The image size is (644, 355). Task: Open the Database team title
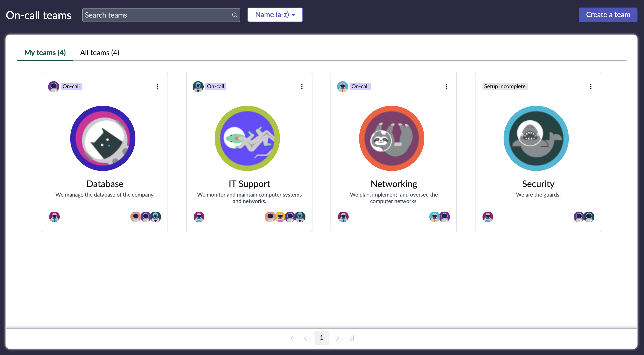105,184
